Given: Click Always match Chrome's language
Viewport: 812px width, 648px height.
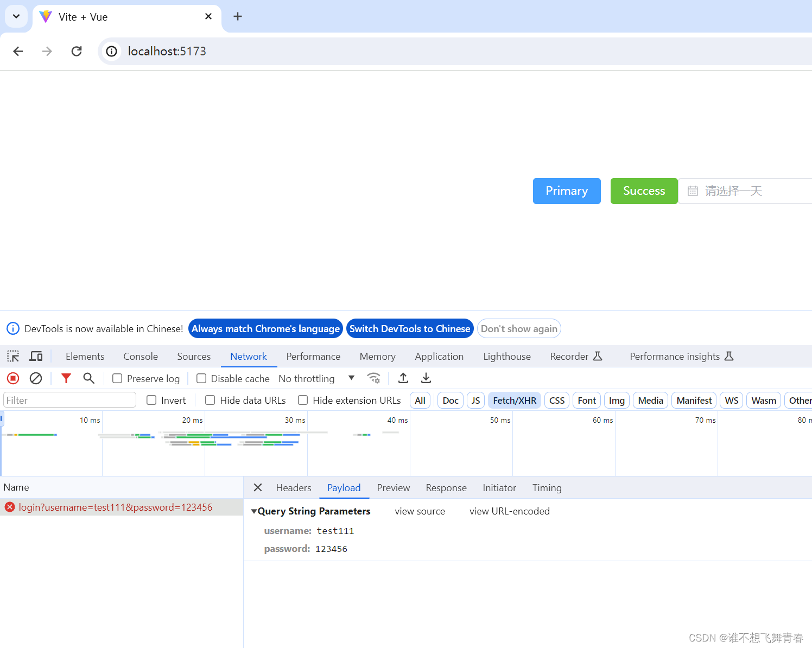Looking at the screenshot, I should point(265,328).
